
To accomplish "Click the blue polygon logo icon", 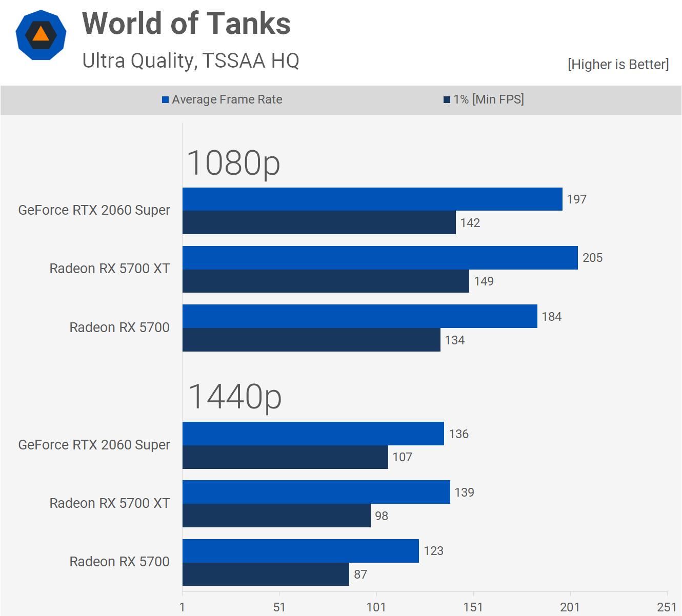I will [41, 35].
